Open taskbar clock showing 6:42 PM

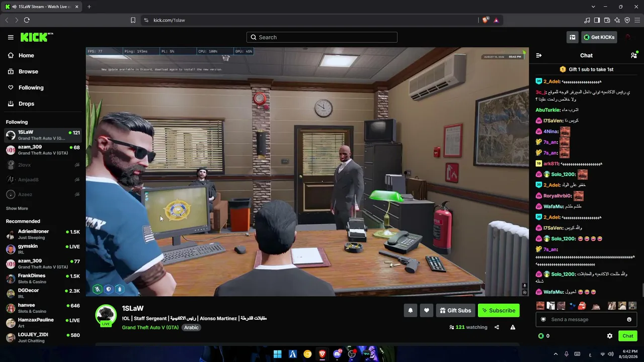(628, 354)
